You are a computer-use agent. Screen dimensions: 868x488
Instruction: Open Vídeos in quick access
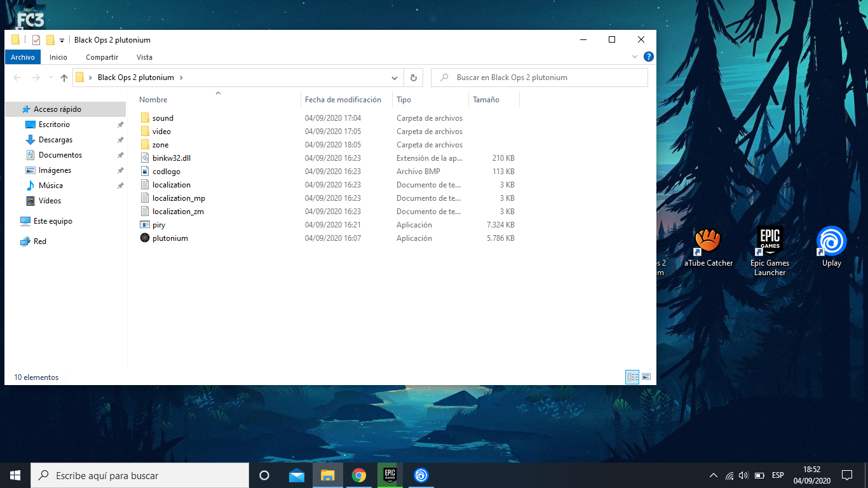coord(50,201)
